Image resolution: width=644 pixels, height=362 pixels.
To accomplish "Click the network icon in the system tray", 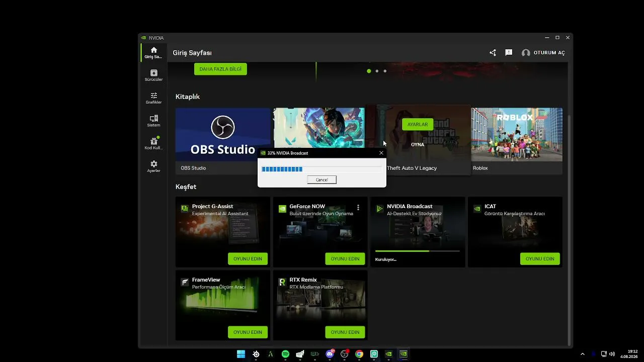I will tap(604, 354).
